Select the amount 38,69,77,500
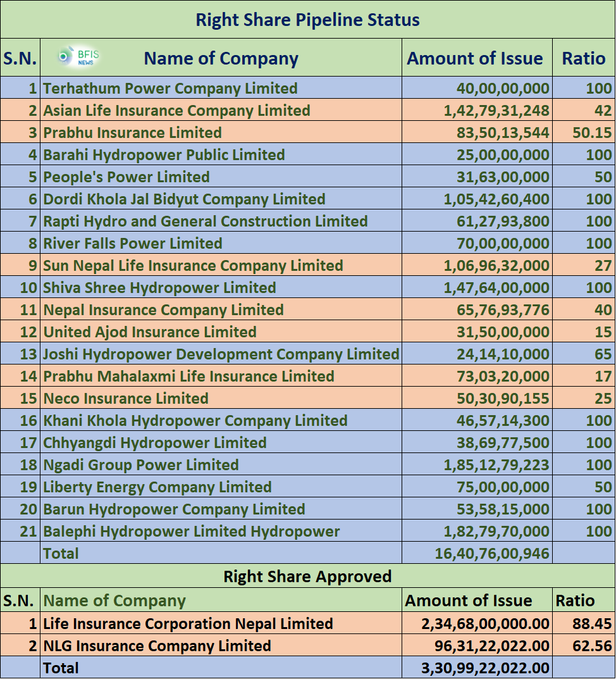616x679 pixels. [x=503, y=442]
